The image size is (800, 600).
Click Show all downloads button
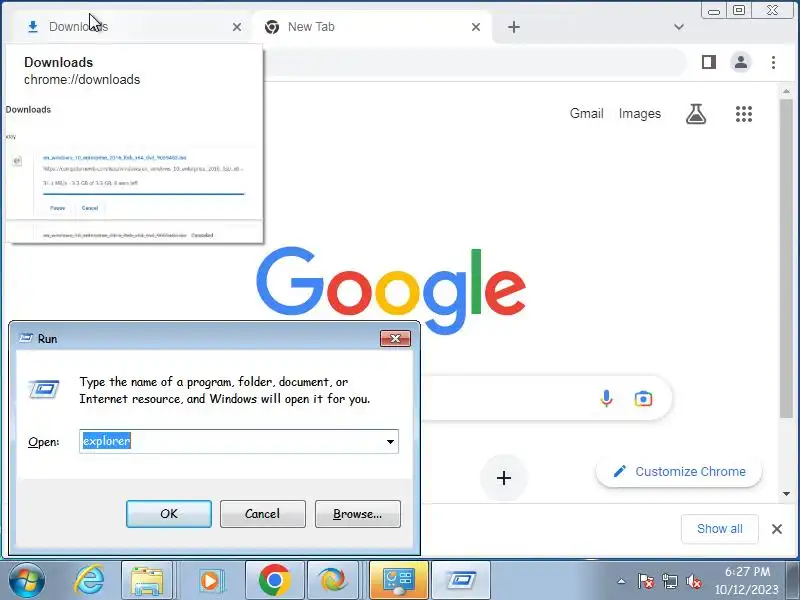[719, 529]
